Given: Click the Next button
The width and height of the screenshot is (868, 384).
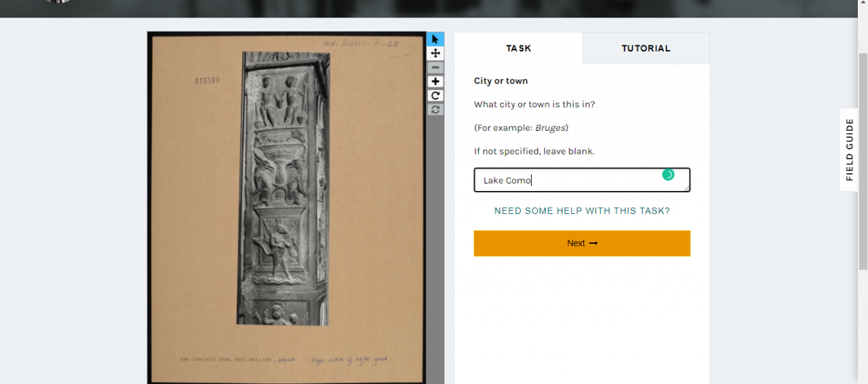Looking at the screenshot, I should point(582,243).
